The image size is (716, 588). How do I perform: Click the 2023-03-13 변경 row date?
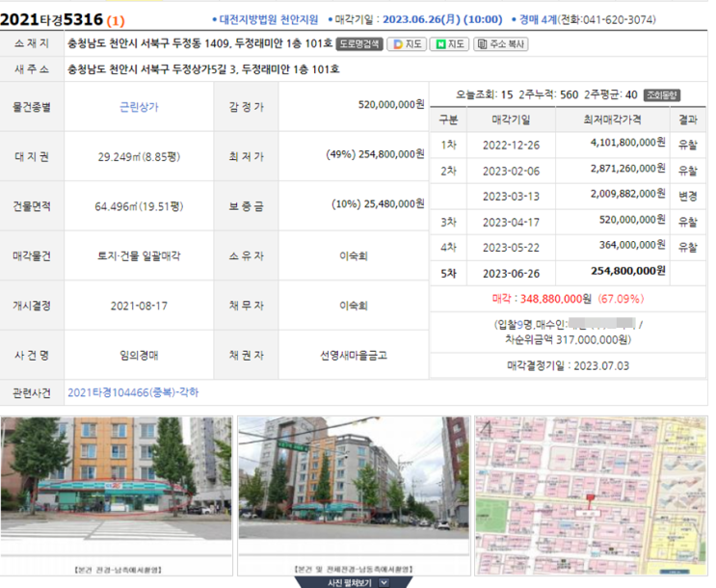coord(511,197)
